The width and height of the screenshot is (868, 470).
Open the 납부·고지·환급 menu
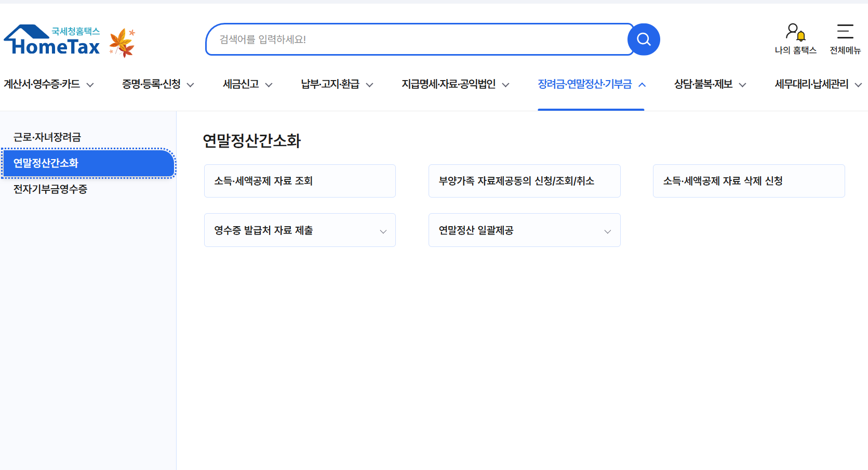click(x=330, y=84)
